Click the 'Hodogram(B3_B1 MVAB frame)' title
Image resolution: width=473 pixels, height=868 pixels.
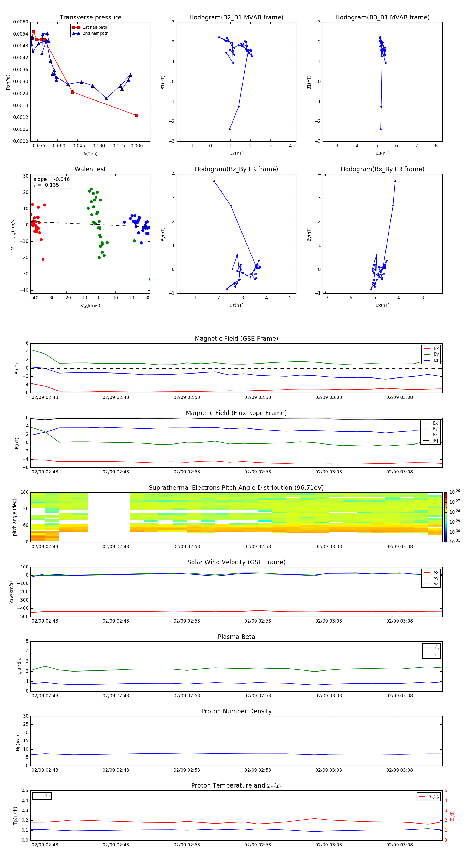coord(382,18)
